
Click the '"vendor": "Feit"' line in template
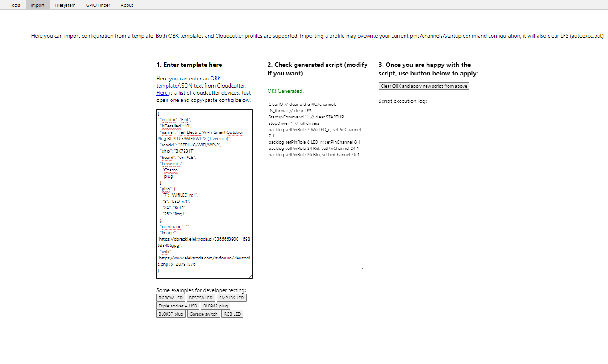point(175,120)
